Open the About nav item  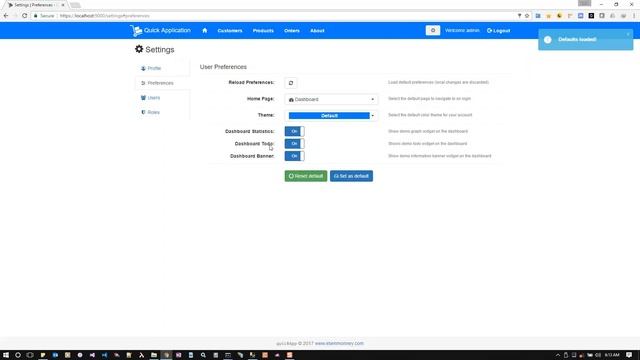(317, 31)
